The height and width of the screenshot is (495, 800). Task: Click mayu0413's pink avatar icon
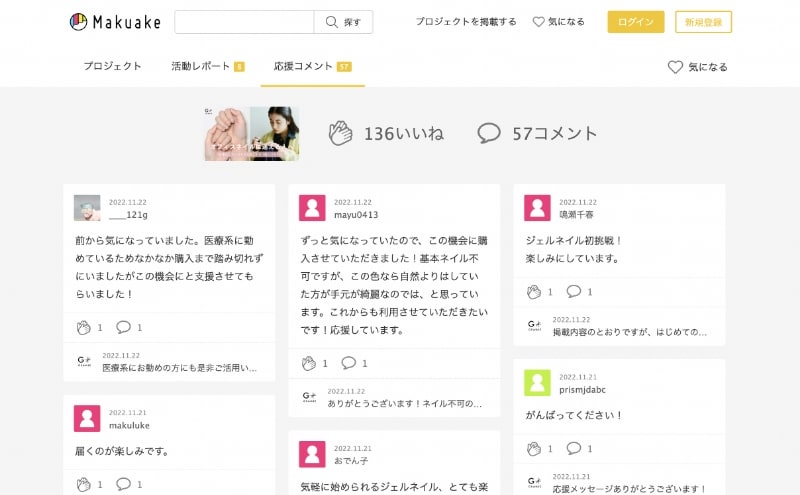tap(312, 208)
